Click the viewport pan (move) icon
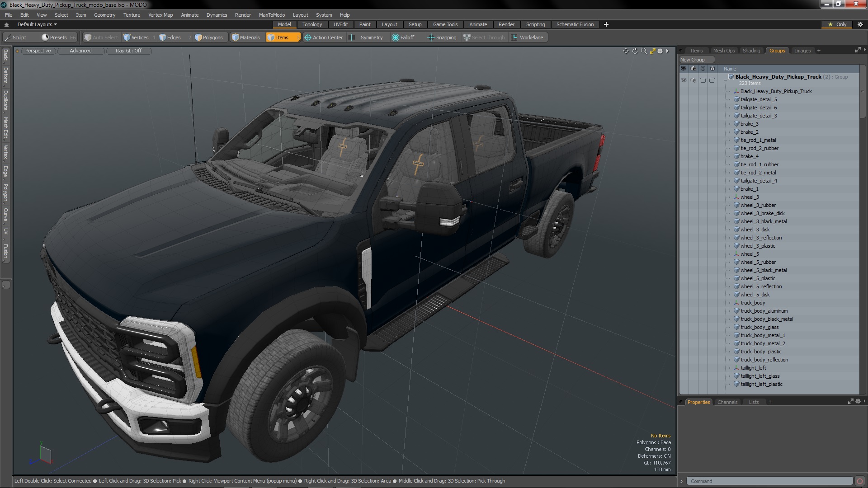Image resolution: width=868 pixels, height=488 pixels. click(x=626, y=51)
